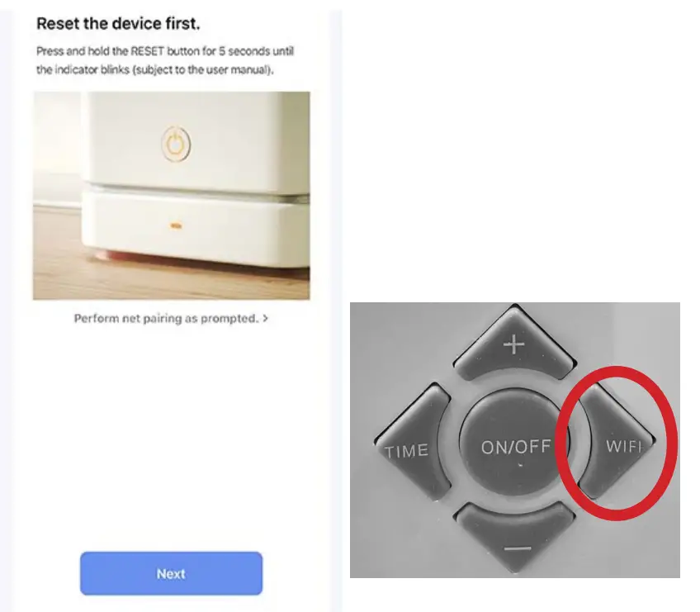This screenshot has height=612, width=700.
Task: Click the RESET button instruction paragraph
Action: pos(165,60)
